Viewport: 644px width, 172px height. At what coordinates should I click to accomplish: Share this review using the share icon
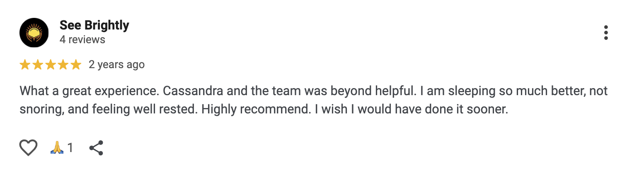tap(96, 147)
